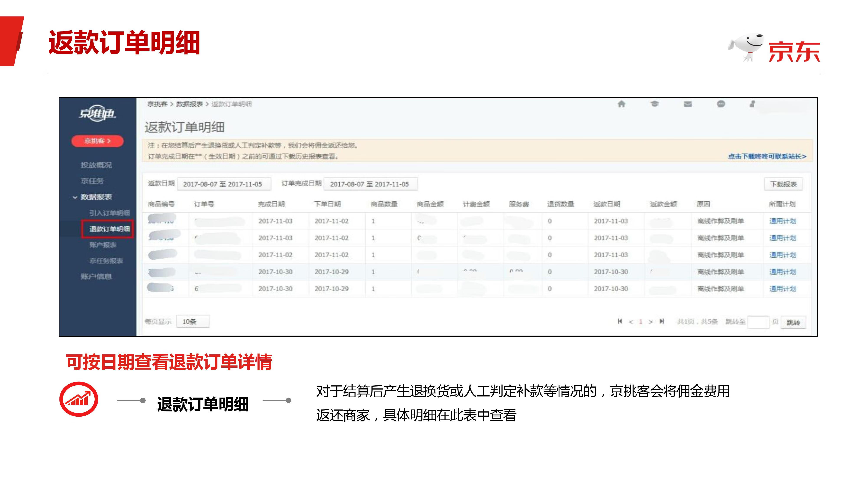This screenshot has height=488, width=868.
Task: Click 通用计划 link in first row
Action: pos(783,221)
